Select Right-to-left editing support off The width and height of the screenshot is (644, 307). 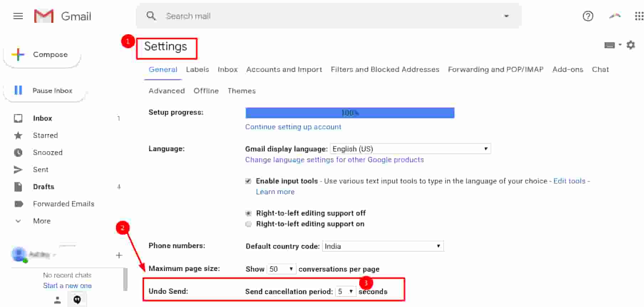248,213
